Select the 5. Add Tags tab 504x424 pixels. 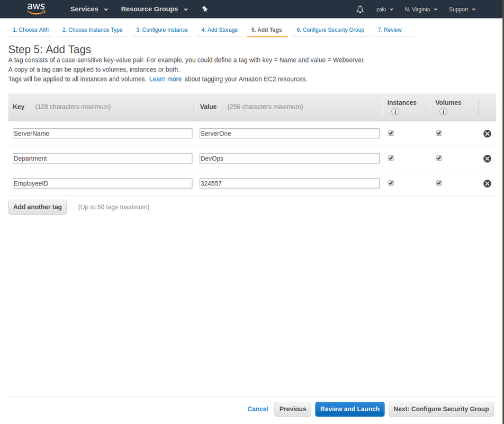click(x=266, y=30)
